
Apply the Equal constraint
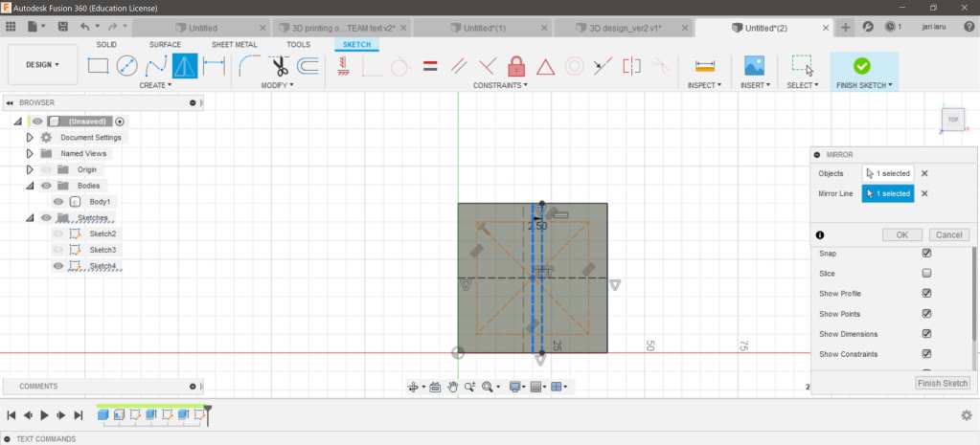(430, 66)
